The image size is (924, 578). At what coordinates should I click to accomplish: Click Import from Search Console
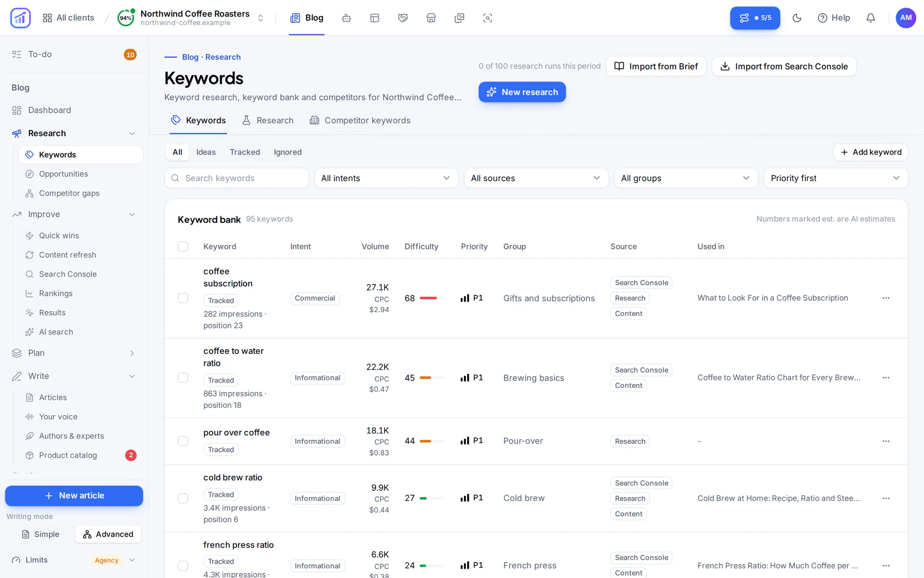point(784,66)
